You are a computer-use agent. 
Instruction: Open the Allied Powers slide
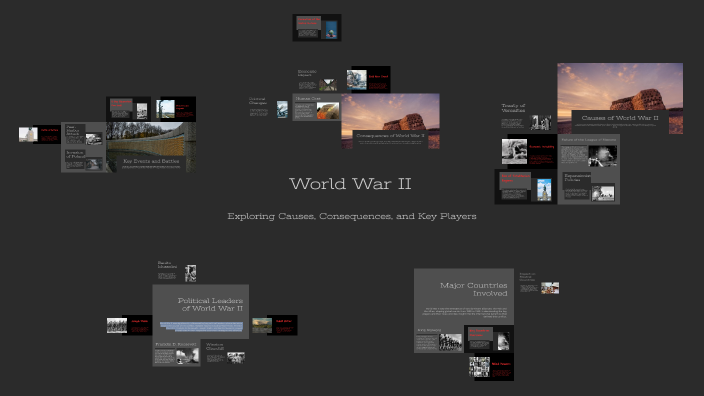[491, 367]
